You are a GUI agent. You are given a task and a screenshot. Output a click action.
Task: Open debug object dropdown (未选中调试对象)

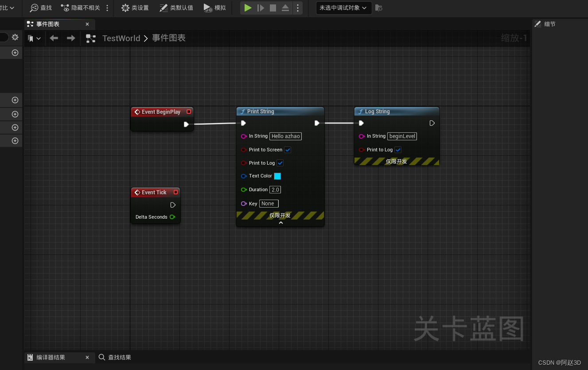(x=343, y=8)
